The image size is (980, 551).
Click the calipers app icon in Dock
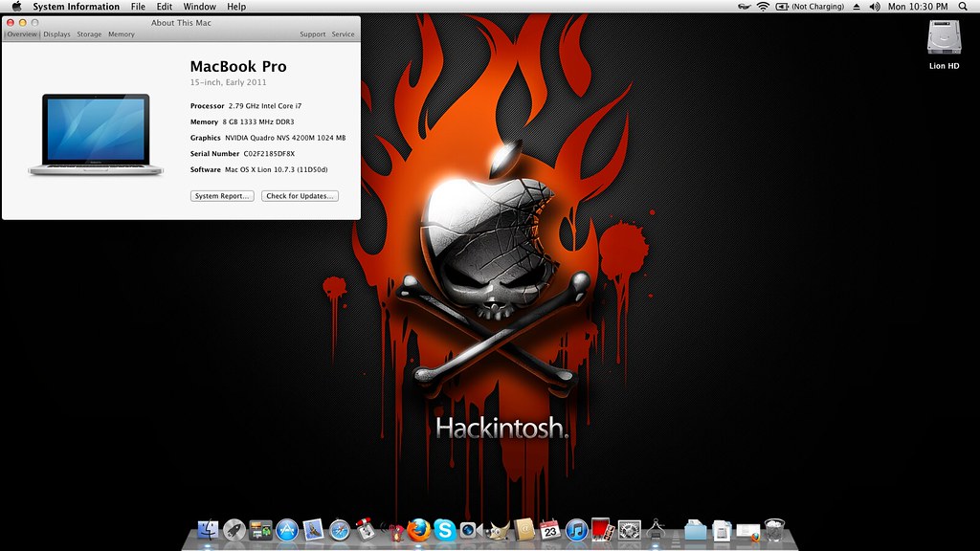656,530
